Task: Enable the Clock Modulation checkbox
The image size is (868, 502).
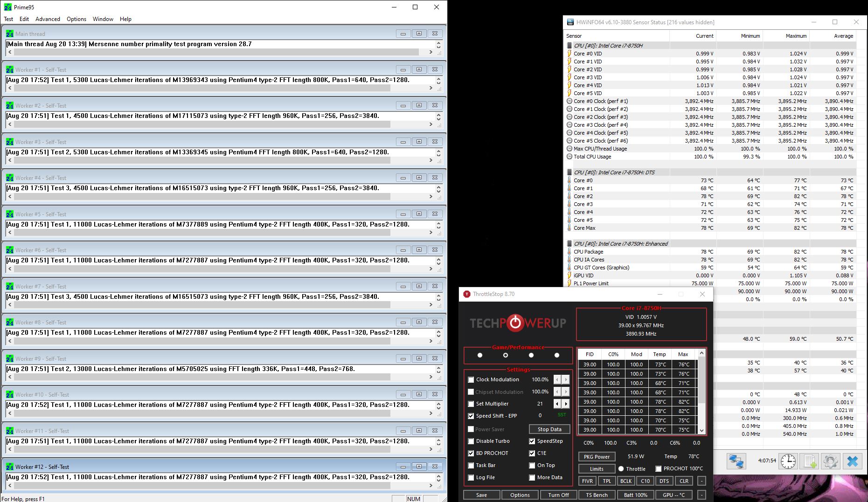Action: [471, 379]
